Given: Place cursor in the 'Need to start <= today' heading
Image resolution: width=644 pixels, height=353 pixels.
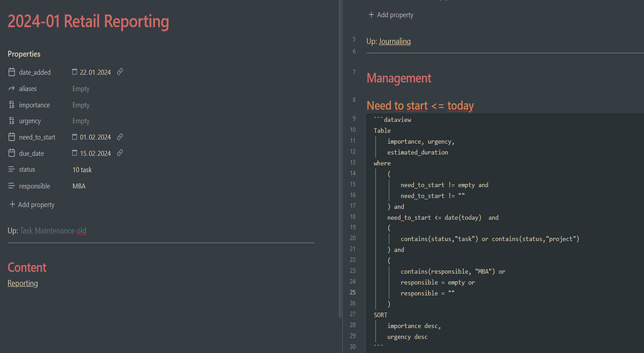Looking at the screenshot, I should (x=420, y=106).
